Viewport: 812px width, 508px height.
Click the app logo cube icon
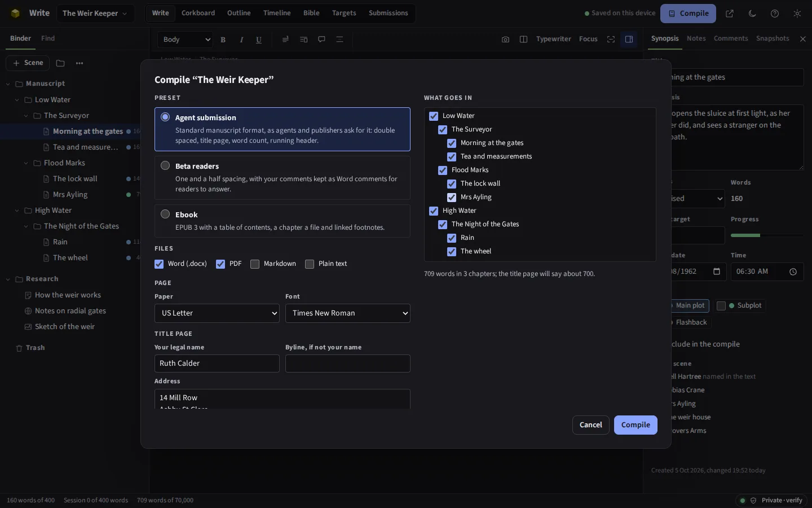[15, 14]
